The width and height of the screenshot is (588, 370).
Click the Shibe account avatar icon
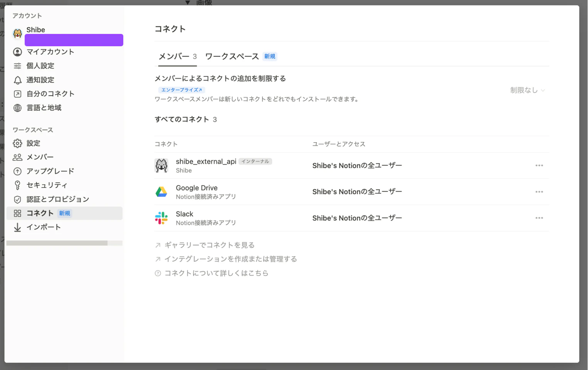[17, 34]
